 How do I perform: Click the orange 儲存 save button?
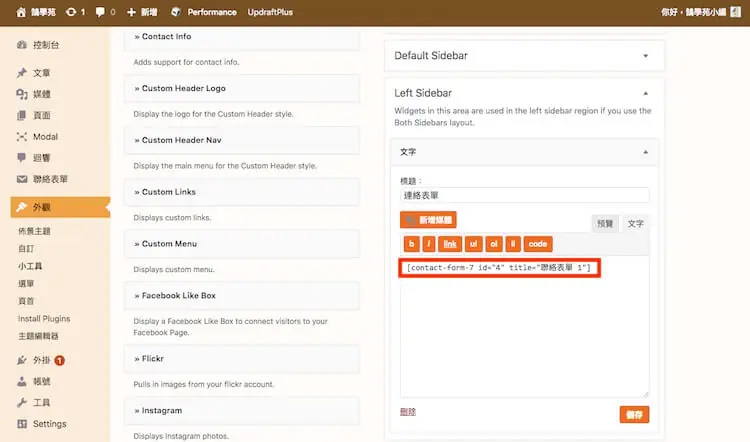[634, 415]
